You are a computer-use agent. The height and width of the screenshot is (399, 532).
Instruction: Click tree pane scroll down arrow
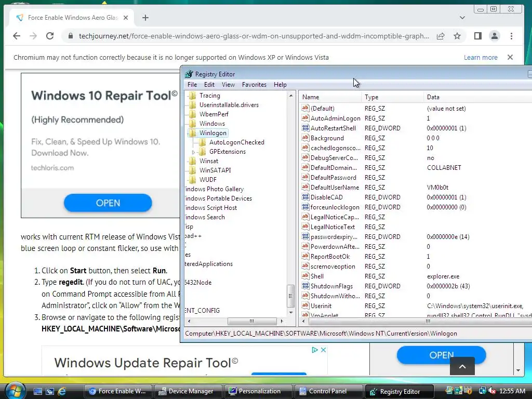(291, 312)
